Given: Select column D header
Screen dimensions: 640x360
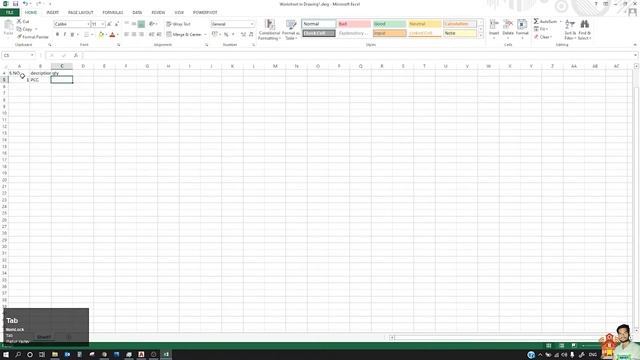Looking at the screenshot, I should tap(83, 66).
